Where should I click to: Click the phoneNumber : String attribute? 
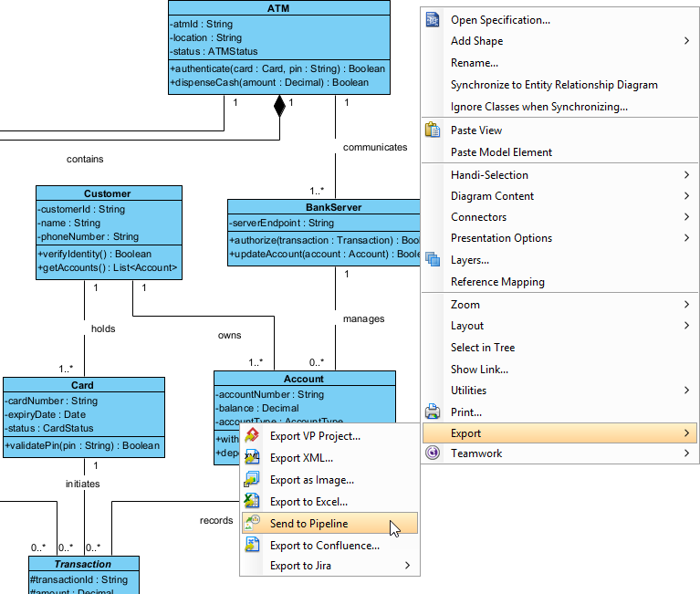pos(89,236)
